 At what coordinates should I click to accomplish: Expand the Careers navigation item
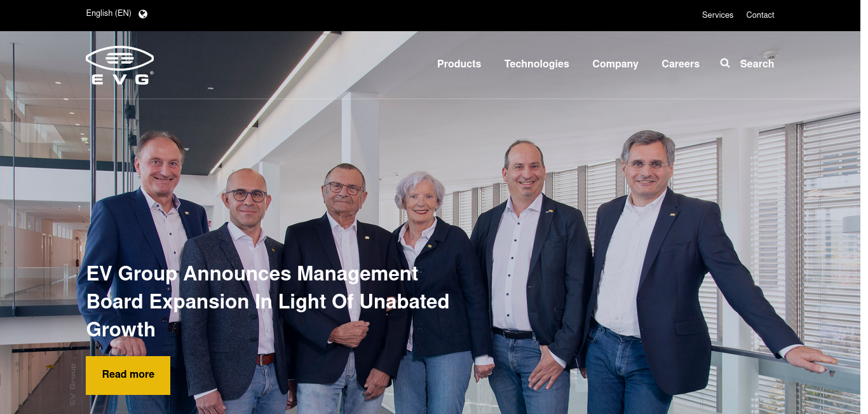681,64
